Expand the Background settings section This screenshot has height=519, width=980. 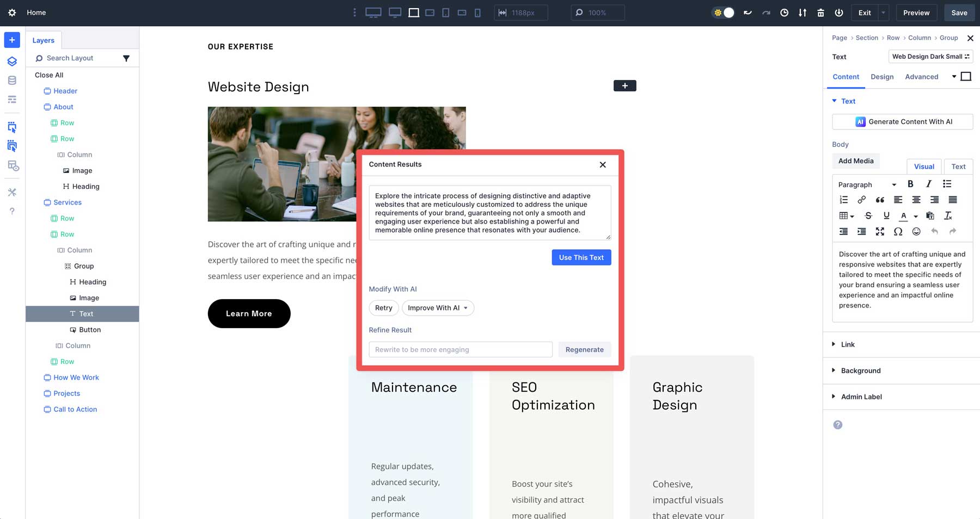click(860, 370)
